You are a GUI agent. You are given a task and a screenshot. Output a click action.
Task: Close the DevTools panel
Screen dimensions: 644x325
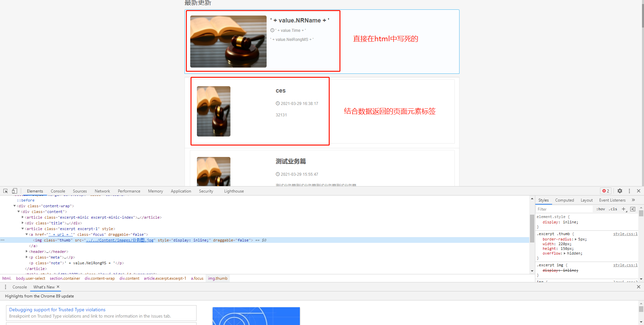pyautogui.click(x=639, y=191)
